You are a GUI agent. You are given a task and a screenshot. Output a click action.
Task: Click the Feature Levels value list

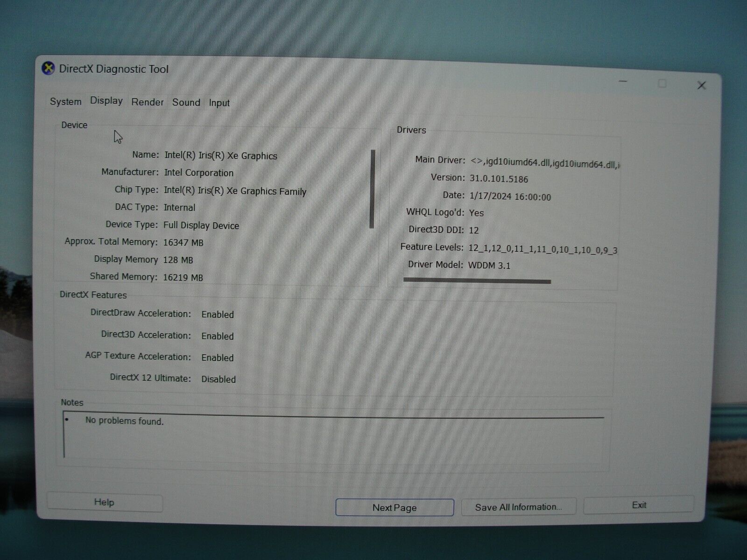point(543,250)
